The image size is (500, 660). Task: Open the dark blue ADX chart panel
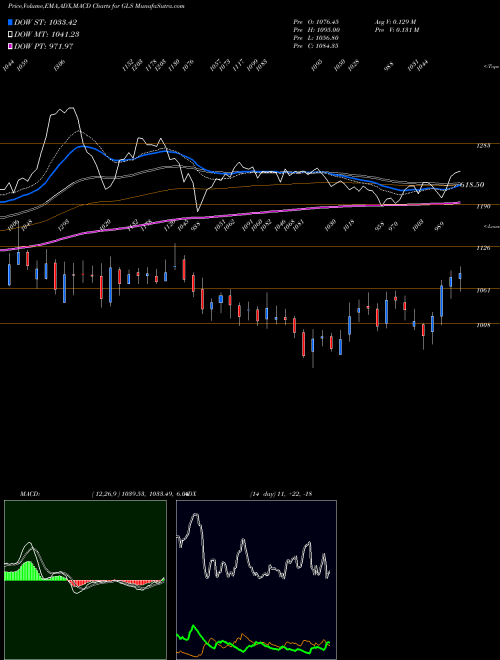tap(256, 580)
